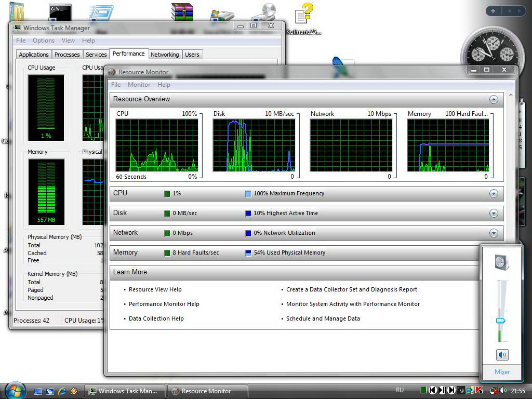This screenshot has height=399, width=532.
Task: Click the Memory section header bar
Action: coord(295,253)
